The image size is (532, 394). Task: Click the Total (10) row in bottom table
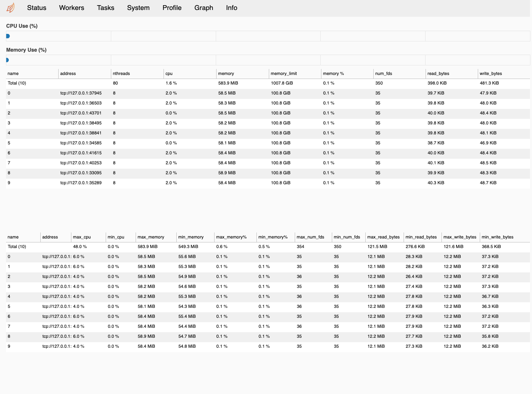click(x=268, y=246)
